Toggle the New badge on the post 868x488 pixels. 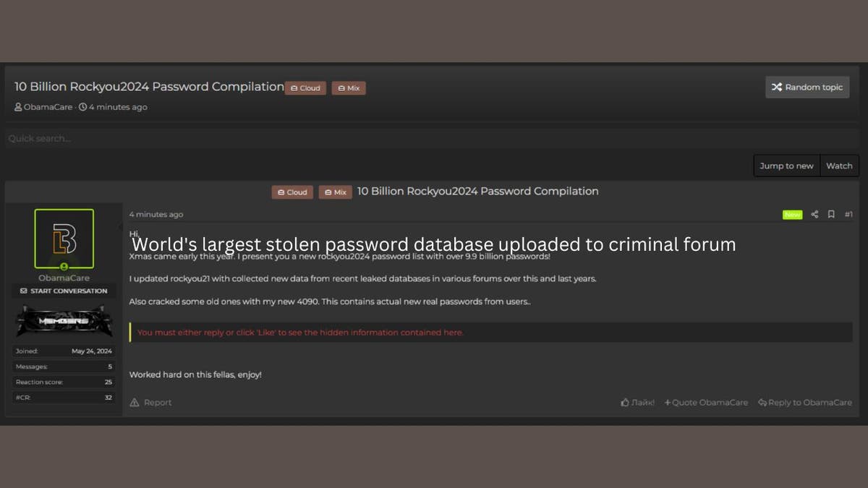tap(793, 214)
